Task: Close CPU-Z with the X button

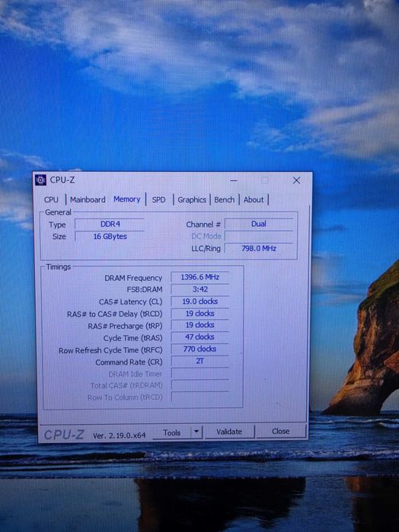Action: pos(296,180)
